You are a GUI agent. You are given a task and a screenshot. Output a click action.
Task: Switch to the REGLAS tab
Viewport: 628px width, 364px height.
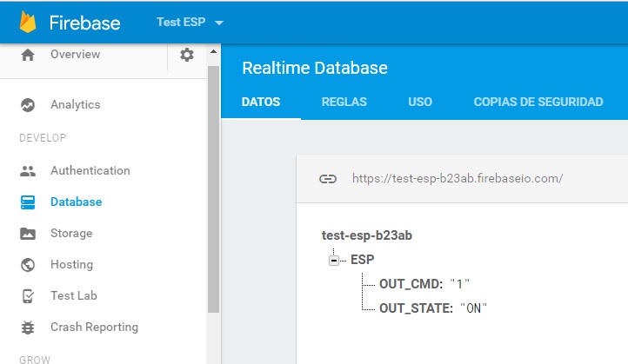(x=344, y=102)
